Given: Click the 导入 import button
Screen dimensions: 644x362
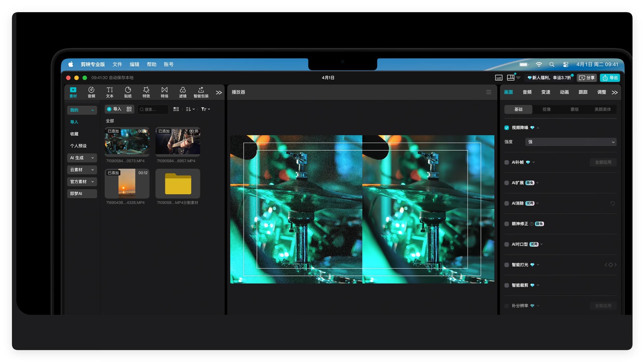Looking at the screenshot, I should pyautogui.click(x=114, y=109).
